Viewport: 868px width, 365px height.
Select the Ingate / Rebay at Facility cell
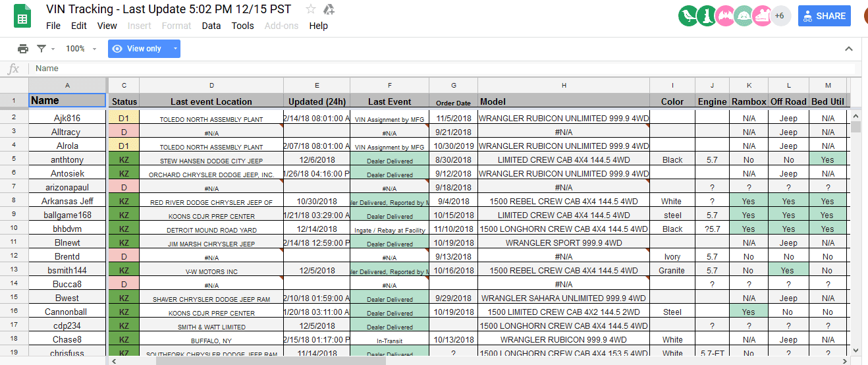390,229
